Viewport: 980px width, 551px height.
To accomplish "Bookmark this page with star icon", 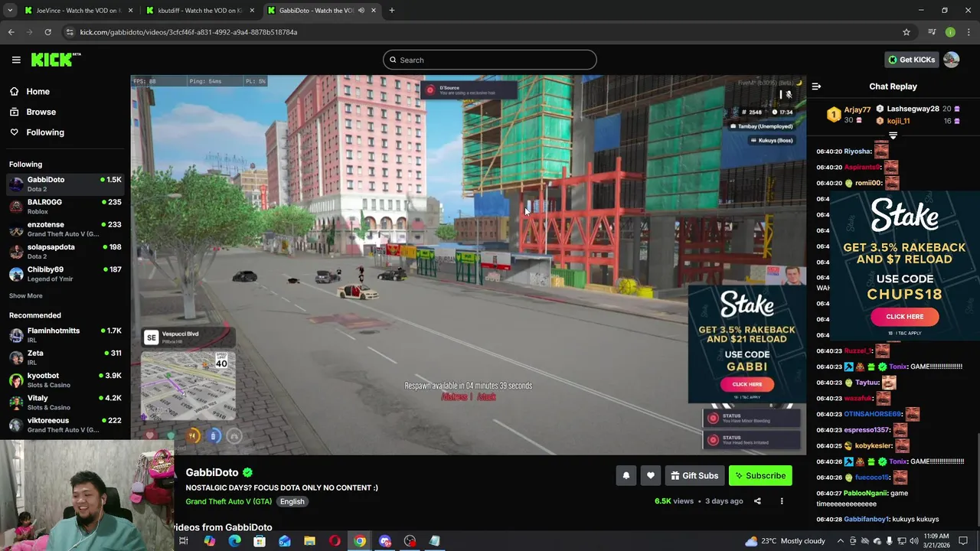I will click(906, 32).
